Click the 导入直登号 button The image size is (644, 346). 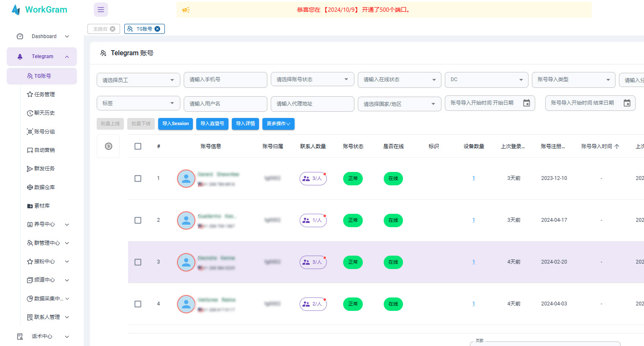tap(212, 124)
